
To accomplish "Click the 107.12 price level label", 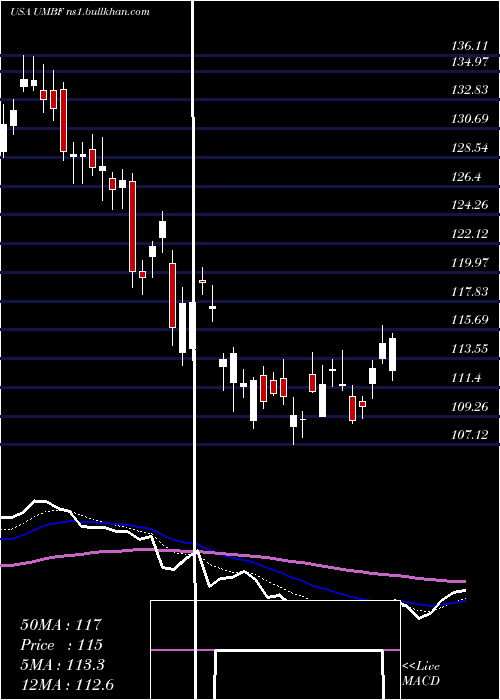I will [470, 434].
